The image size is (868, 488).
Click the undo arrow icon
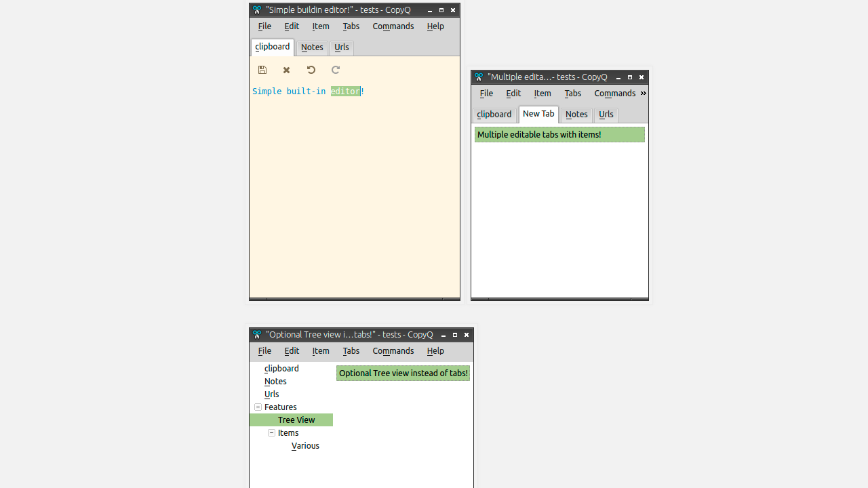click(x=311, y=70)
